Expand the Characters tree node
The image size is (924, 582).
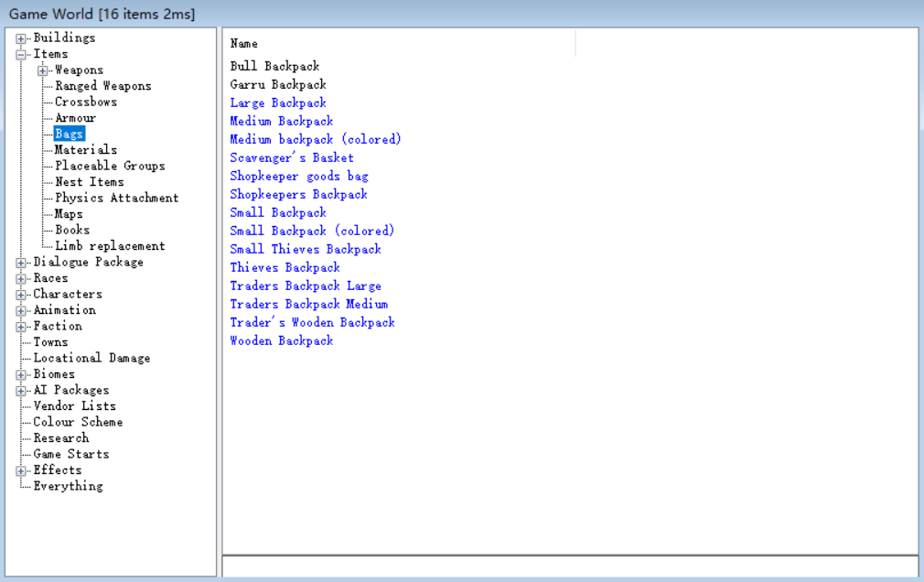(21, 295)
